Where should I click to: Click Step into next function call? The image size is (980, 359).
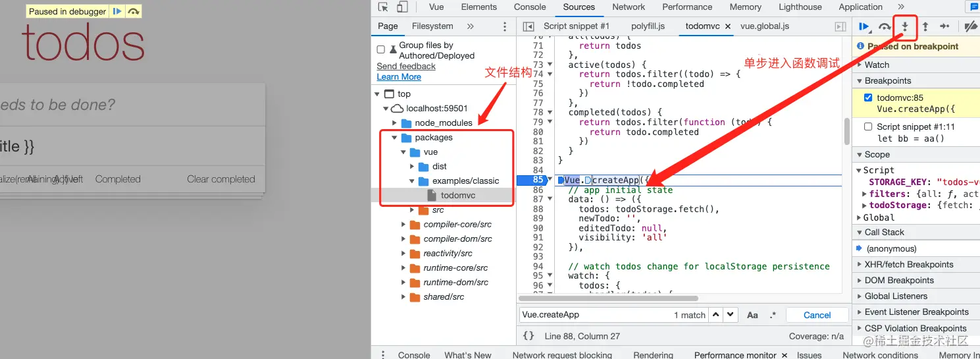pyautogui.click(x=905, y=26)
